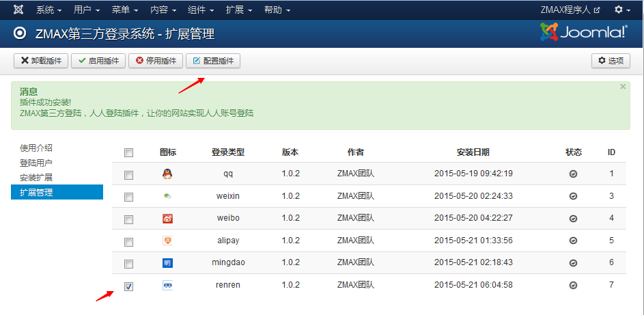Open the 帮助 dropdown menu
The height and width of the screenshot is (315, 644).
tap(277, 10)
